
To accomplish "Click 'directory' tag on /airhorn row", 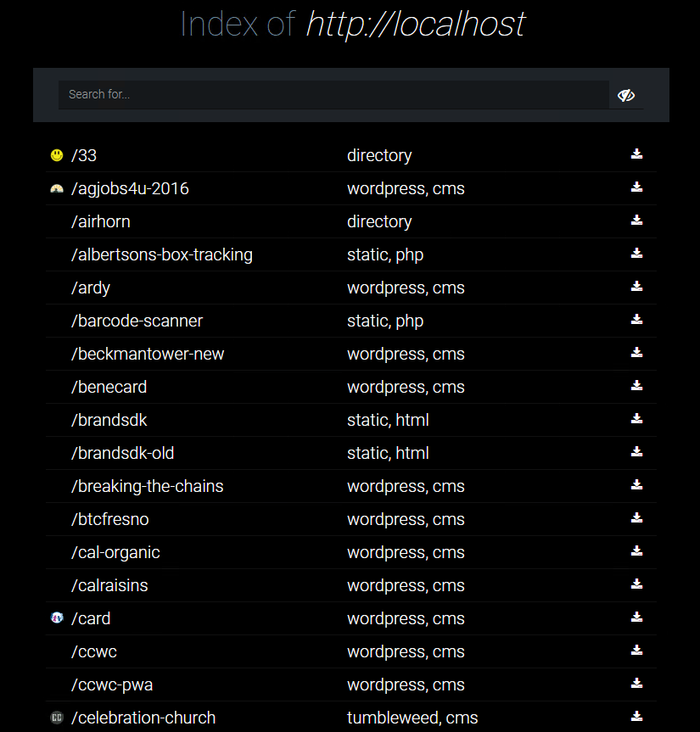I will click(379, 221).
